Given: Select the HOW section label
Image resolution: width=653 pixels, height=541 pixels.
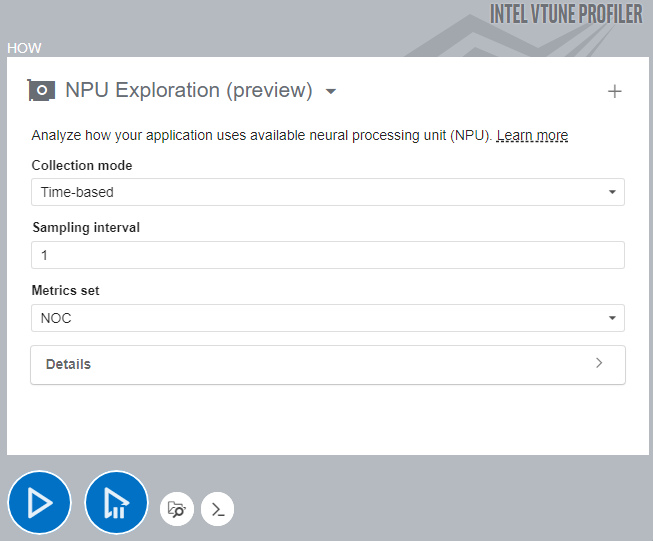Looking at the screenshot, I should pyautogui.click(x=24, y=48).
